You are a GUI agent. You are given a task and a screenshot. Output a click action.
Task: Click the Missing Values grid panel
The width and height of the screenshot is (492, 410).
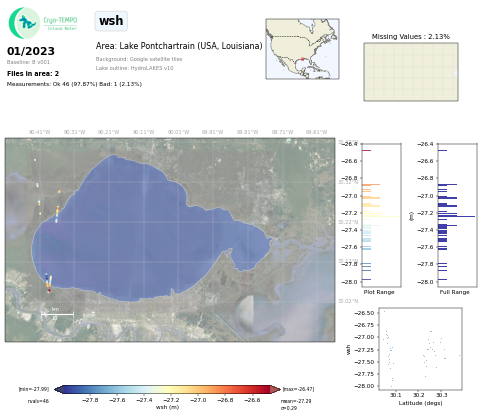click(x=411, y=72)
